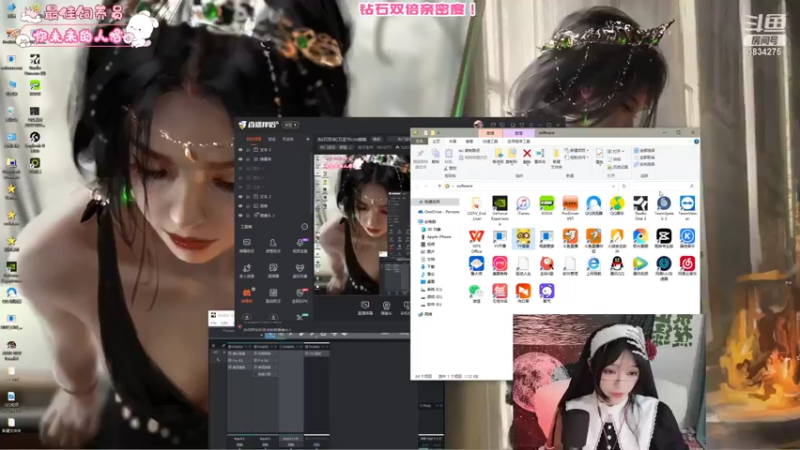Image resolution: width=800 pixels, height=450 pixels.
Task: Toggle the lock on 文本 3 layer
Action: coord(248,150)
